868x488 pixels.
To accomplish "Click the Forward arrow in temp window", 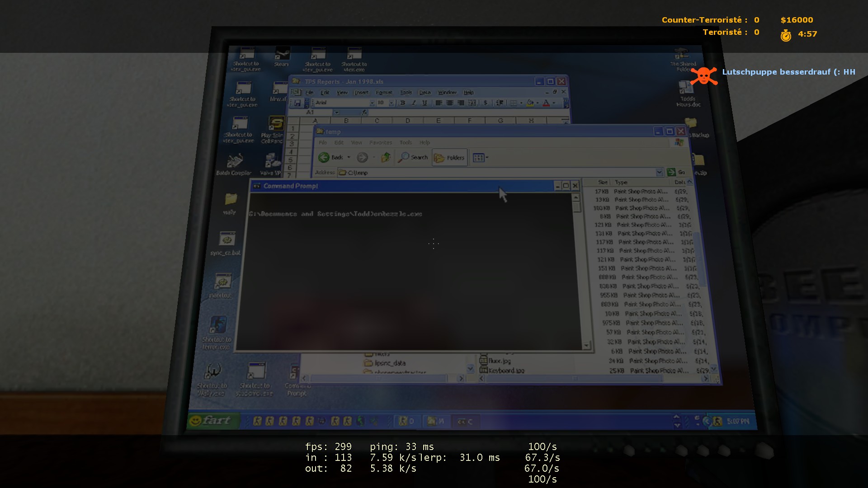I will click(362, 157).
